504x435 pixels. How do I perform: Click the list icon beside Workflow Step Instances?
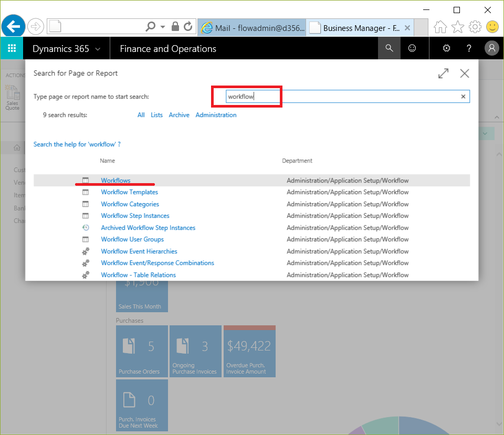tap(86, 216)
